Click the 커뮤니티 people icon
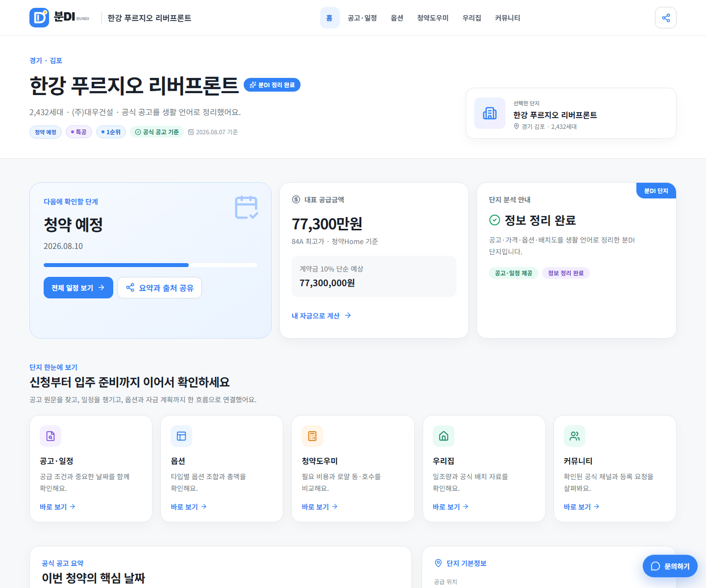This screenshot has height=588, width=706. coord(575,436)
